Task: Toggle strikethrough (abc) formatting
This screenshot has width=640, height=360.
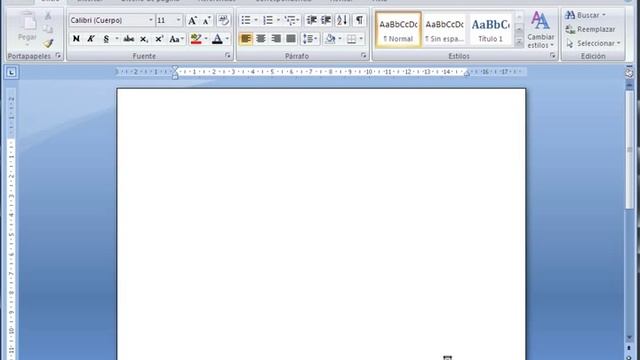Action: pos(129,39)
